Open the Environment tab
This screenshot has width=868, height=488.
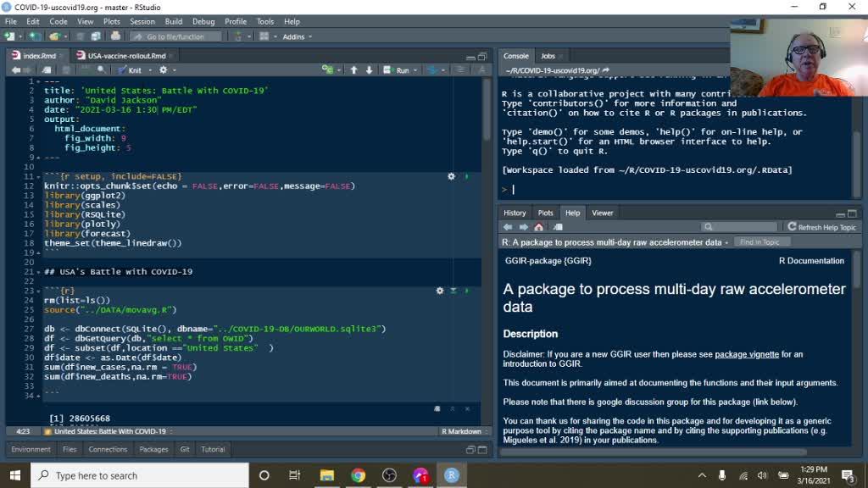coord(31,449)
